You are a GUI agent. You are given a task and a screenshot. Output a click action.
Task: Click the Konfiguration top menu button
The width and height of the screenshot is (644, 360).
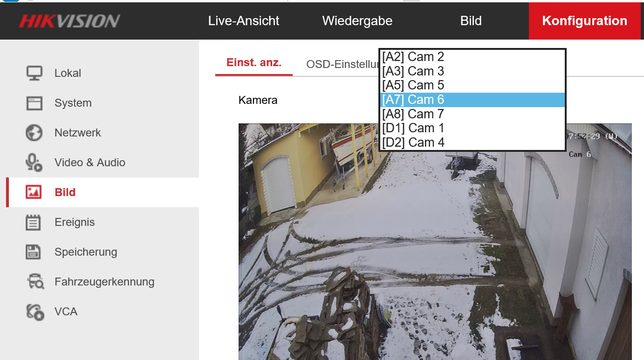pos(584,21)
